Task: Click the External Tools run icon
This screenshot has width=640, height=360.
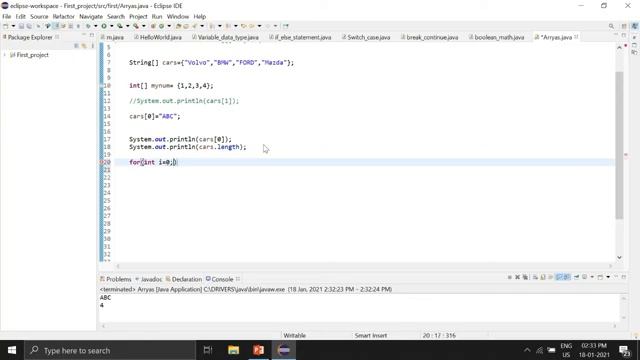Action: coord(136,26)
